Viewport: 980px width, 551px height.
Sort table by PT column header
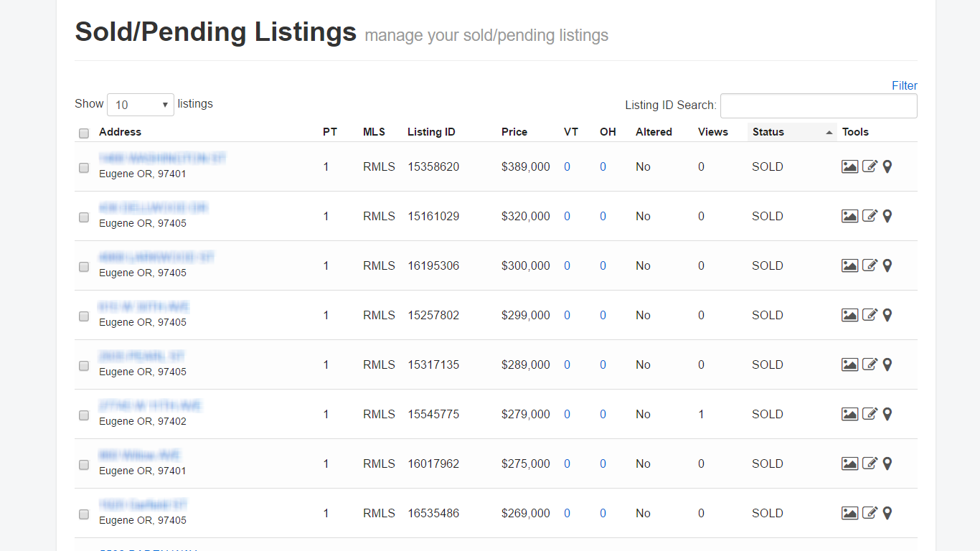(x=330, y=132)
